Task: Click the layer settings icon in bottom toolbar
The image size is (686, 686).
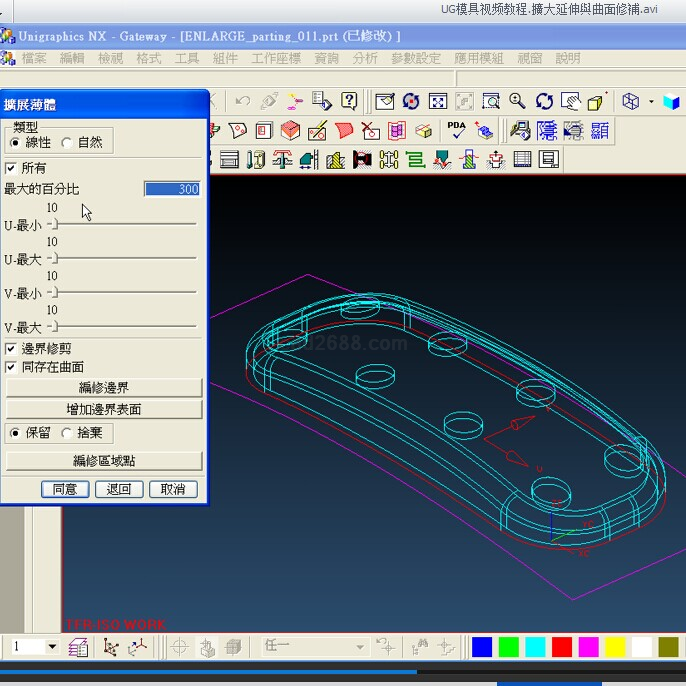Action: point(79,647)
